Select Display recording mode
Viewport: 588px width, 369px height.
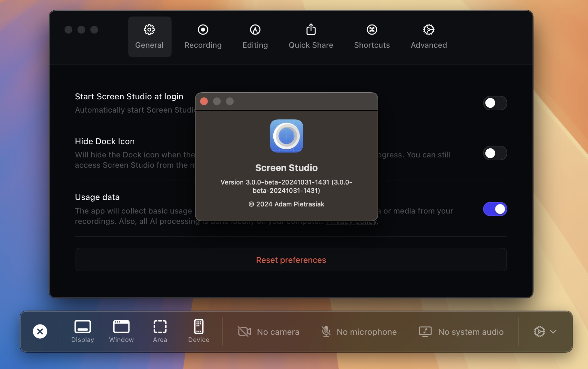(x=83, y=332)
